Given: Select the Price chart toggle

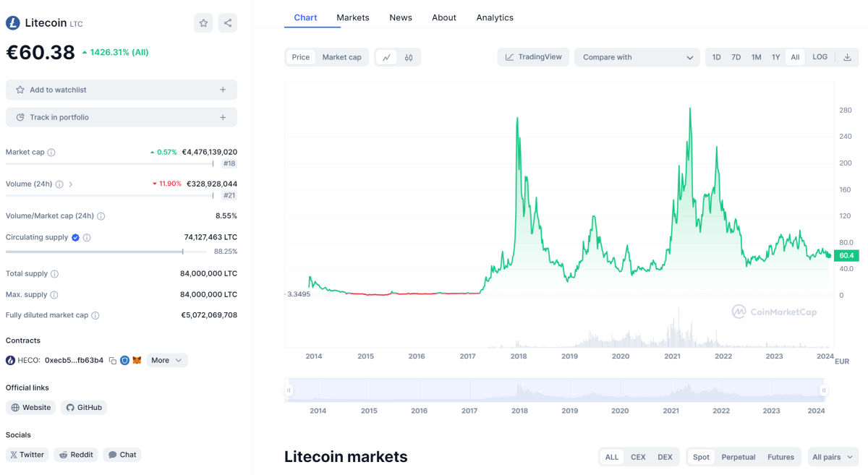Looking at the screenshot, I should [301, 57].
